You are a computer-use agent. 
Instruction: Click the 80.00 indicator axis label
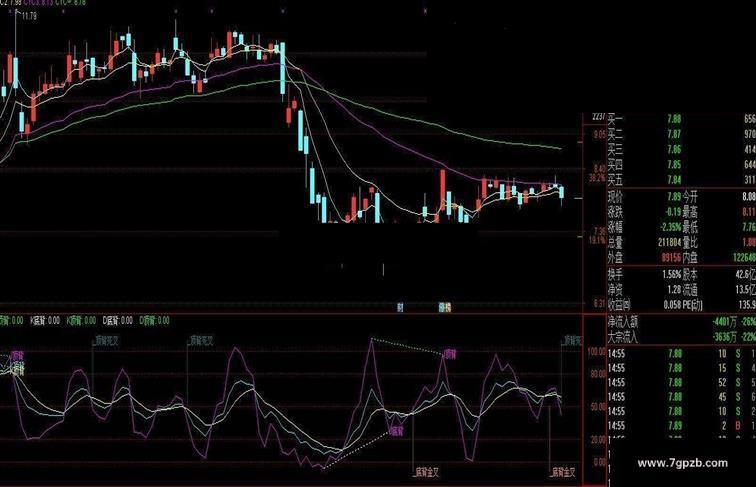[x=598, y=374]
